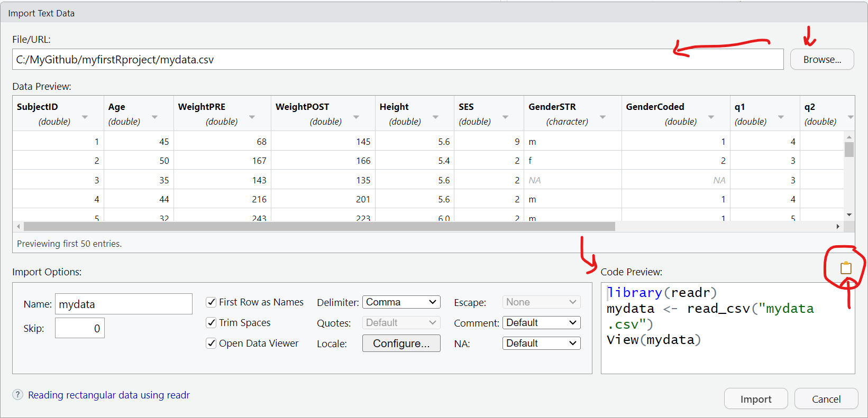
Task: Toggle Open Data Viewer checkbox
Action: click(x=211, y=343)
